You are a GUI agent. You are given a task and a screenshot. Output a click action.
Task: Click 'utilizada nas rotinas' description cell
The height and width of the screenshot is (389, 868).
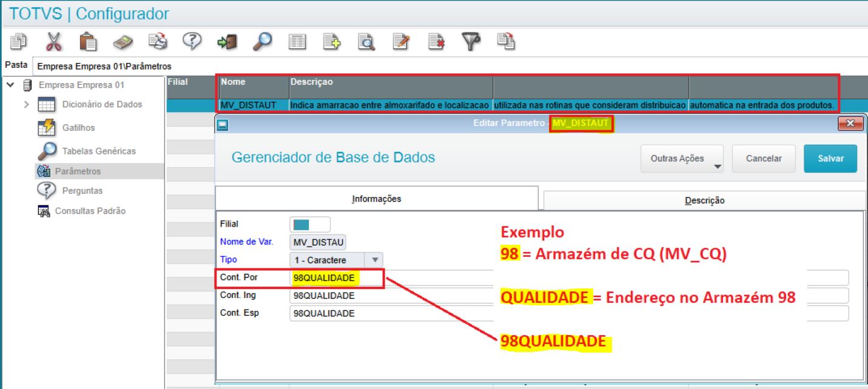[590, 105]
